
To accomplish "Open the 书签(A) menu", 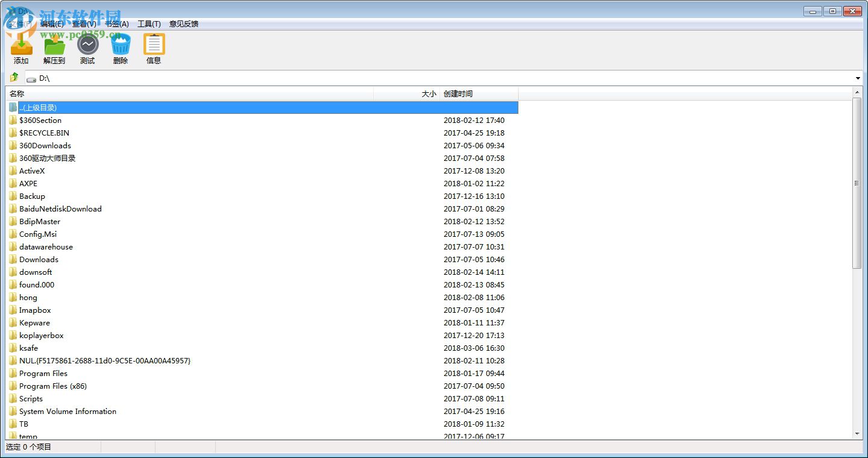I will [x=117, y=24].
